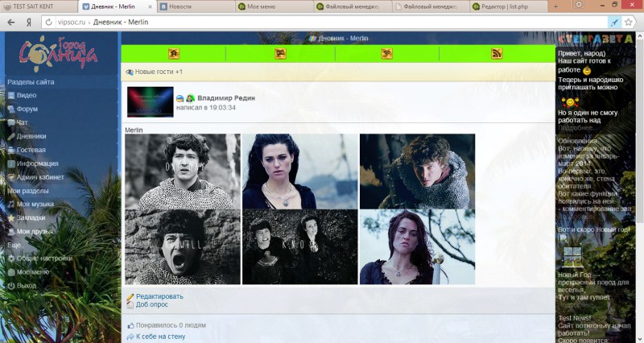Click the Понравилось 0 людям text
Viewport: 644px width, 343px height.
point(171,325)
